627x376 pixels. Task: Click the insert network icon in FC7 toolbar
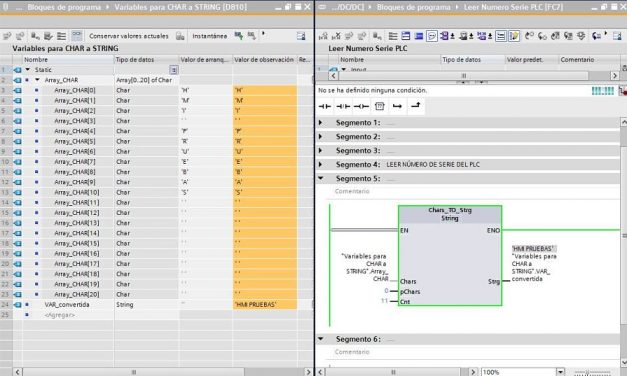coord(323,36)
